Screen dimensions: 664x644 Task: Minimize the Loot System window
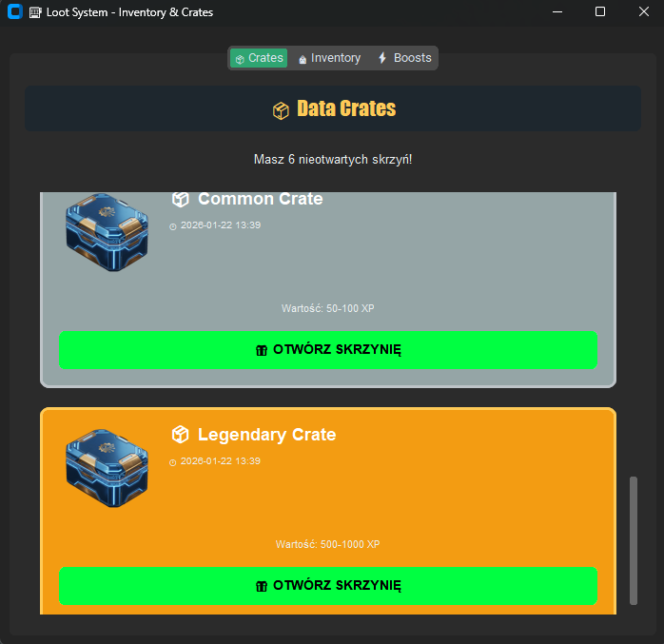tap(557, 11)
